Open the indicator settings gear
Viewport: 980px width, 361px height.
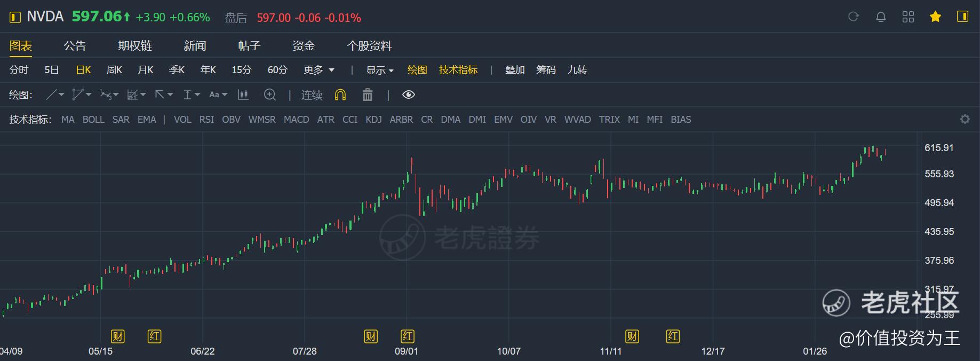click(965, 119)
